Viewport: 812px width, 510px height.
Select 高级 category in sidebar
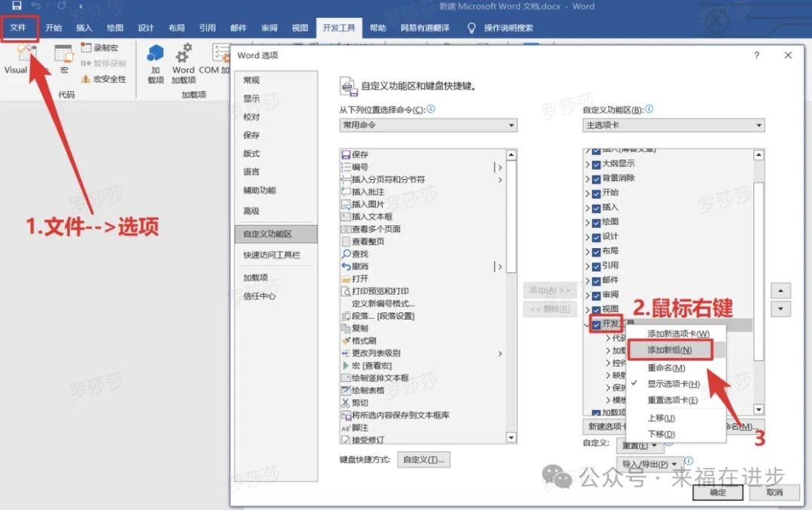tap(252, 211)
